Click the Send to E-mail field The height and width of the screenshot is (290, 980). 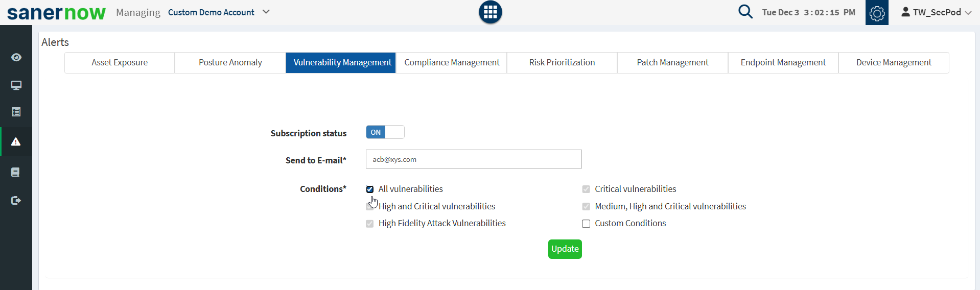474,159
